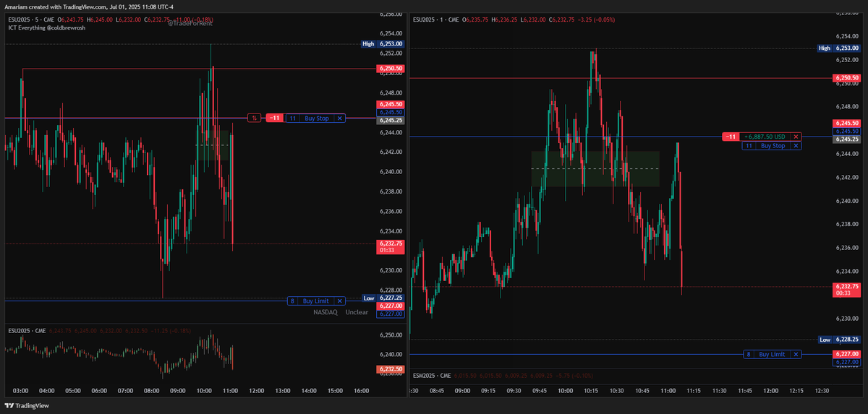The height and width of the screenshot is (414, 868).
Task: Cancel Buy Limit order on right chart
Action: tap(796, 355)
